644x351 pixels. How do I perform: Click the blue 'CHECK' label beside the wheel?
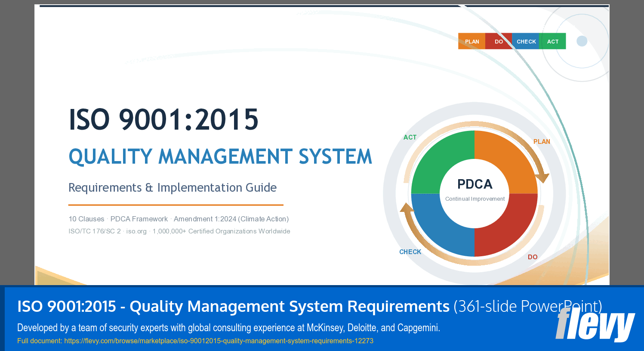410,252
